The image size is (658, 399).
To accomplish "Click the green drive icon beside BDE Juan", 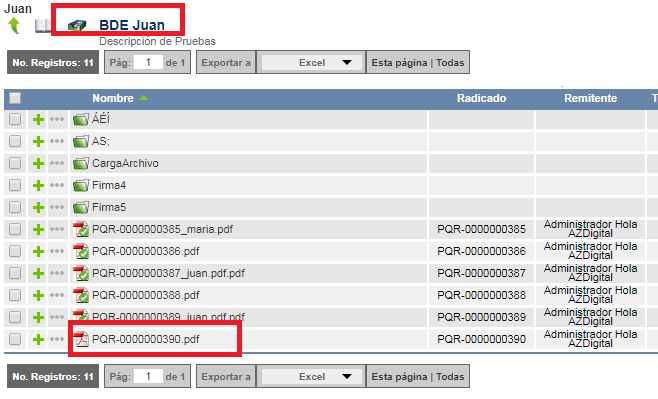I will click(77, 26).
